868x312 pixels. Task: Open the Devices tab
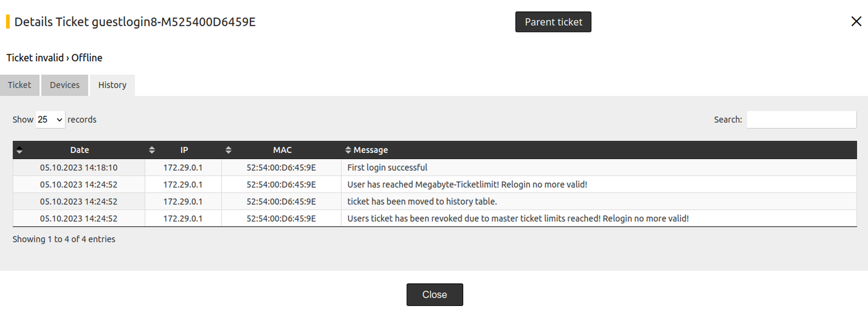coord(65,85)
